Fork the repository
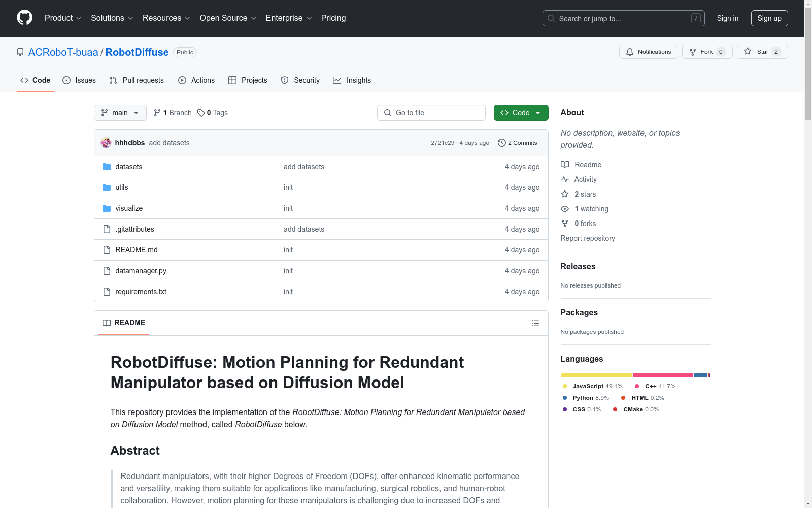The image size is (812, 508). coord(707,52)
